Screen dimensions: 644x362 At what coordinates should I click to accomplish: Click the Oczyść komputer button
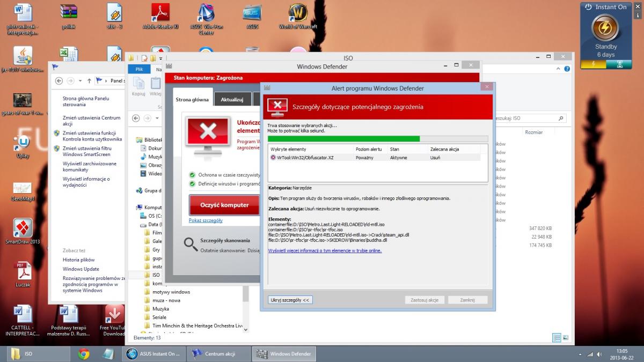(224, 205)
